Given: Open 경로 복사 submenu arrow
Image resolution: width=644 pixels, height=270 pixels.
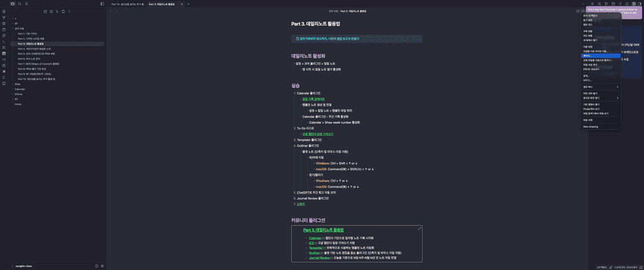Looking at the screenshot, I should pyautogui.click(x=618, y=87).
